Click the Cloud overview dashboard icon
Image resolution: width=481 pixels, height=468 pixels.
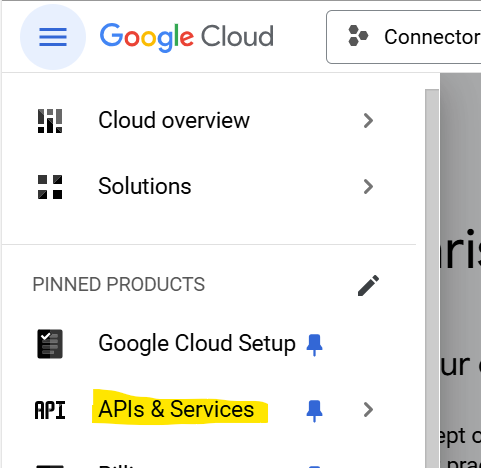[x=50, y=121]
